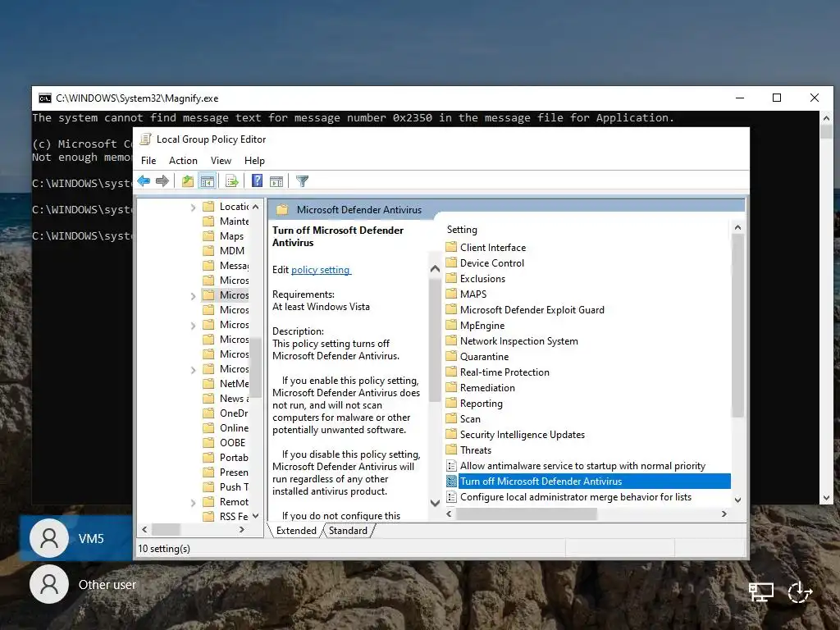Image resolution: width=840 pixels, height=630 pixels.
Task: Click tree pane scroll up arrow
Action: point(256,207)
